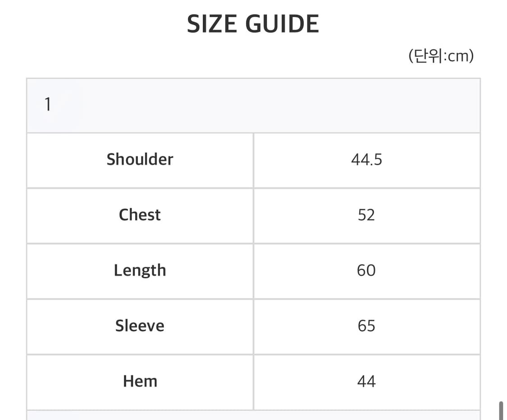Click the 60 length measurement value
Image resolution: width=507 pixels, height=420 pixels.
366,270
